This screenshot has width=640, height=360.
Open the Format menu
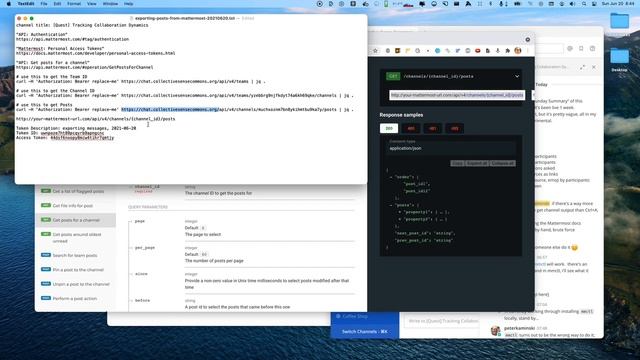pos(74,4)
